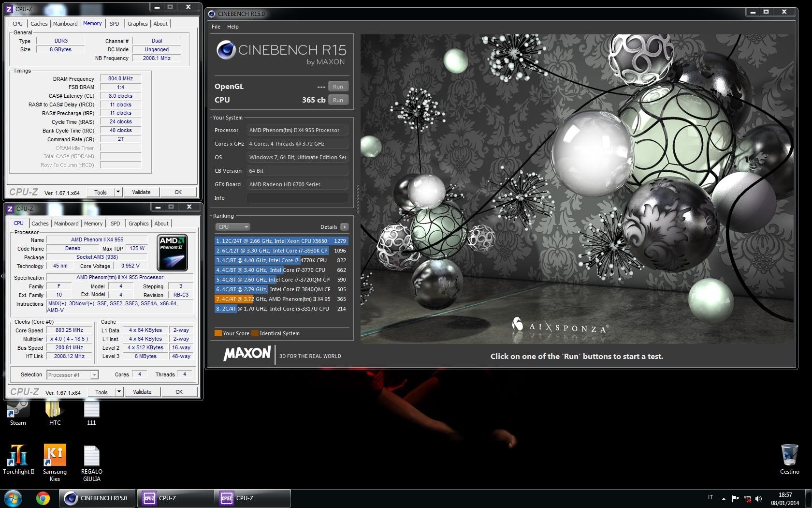Click the IT language indicator in taskbar

[x=710, y=497]
